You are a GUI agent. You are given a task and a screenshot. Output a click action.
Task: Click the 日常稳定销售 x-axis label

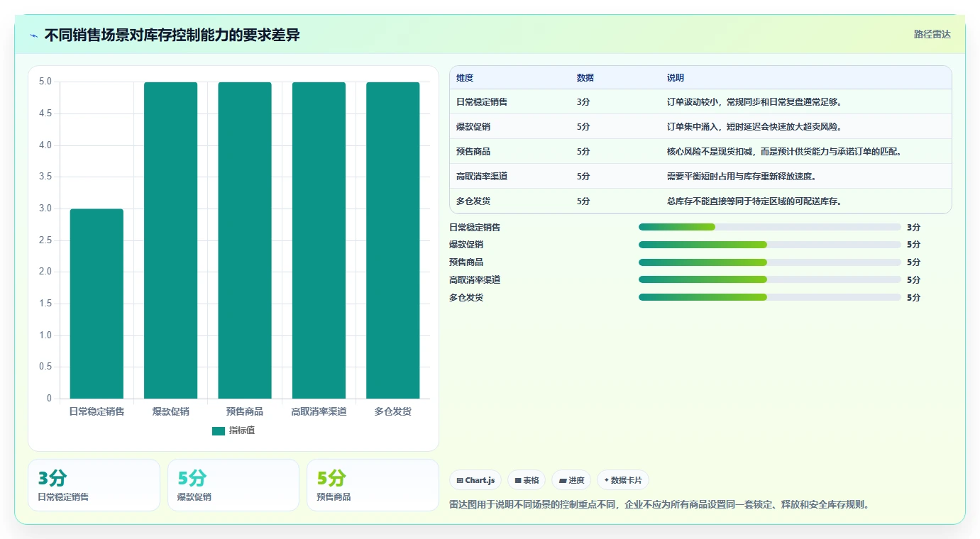(x=97, y=411)
